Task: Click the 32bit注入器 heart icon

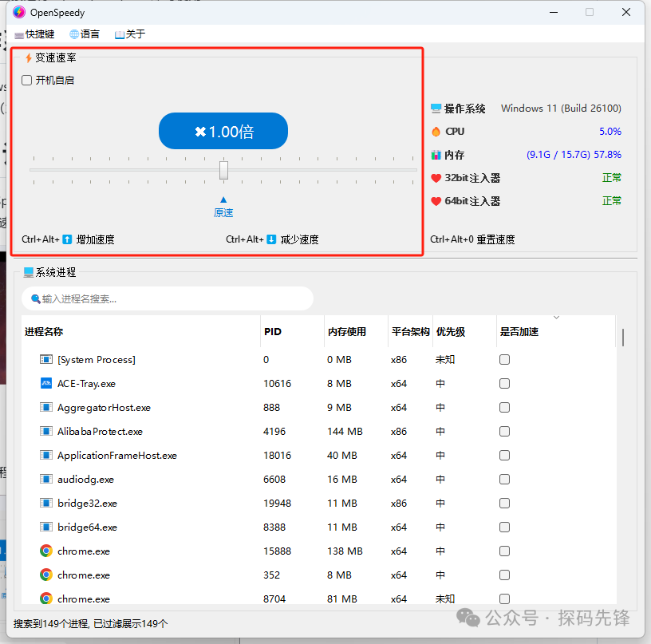Action: (x=436, y=178)
